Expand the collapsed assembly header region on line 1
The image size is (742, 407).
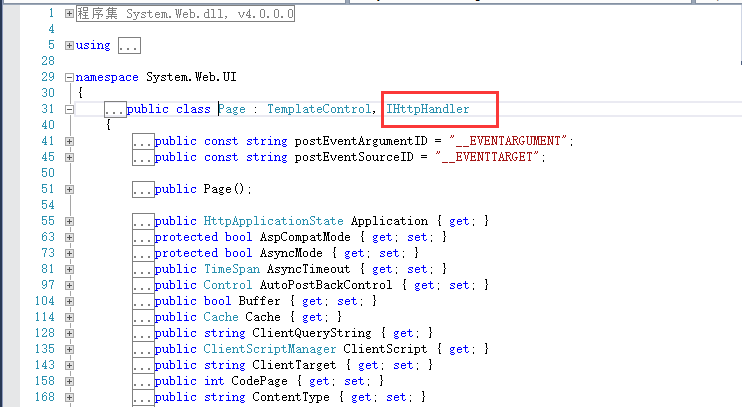tap(69, 14)
